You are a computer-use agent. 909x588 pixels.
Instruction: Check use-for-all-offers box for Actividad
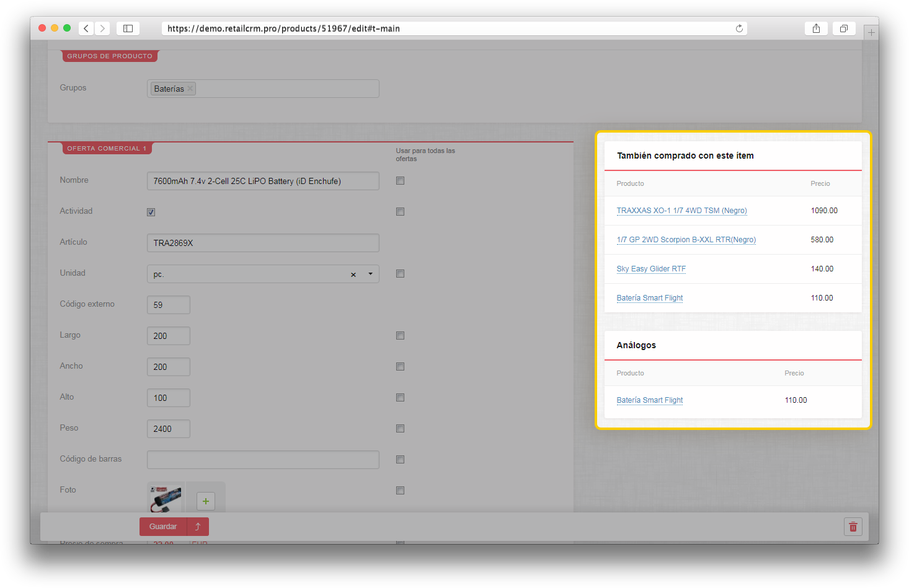pyautogui.click(x=401, y=212)
